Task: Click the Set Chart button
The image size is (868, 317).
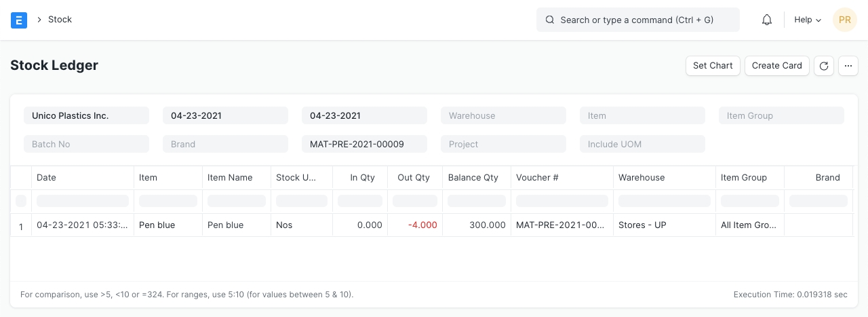Action: tap(713, 66)
